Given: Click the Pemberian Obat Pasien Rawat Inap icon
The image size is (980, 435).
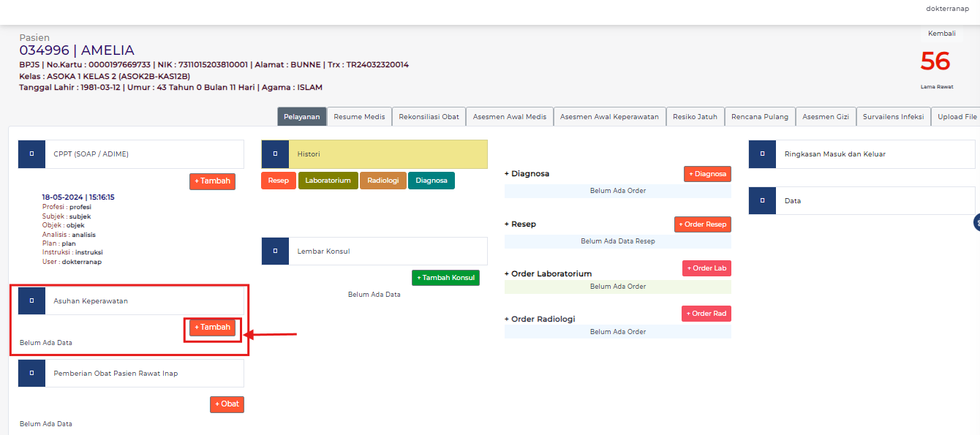Looking at the screenshot, I should coord(31,373).
